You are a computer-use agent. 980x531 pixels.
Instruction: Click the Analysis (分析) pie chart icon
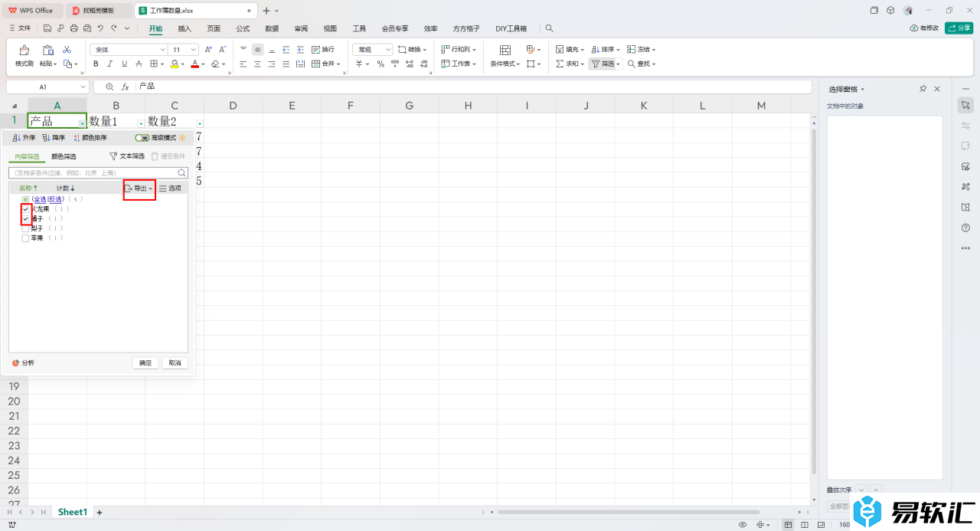point(16,362)
